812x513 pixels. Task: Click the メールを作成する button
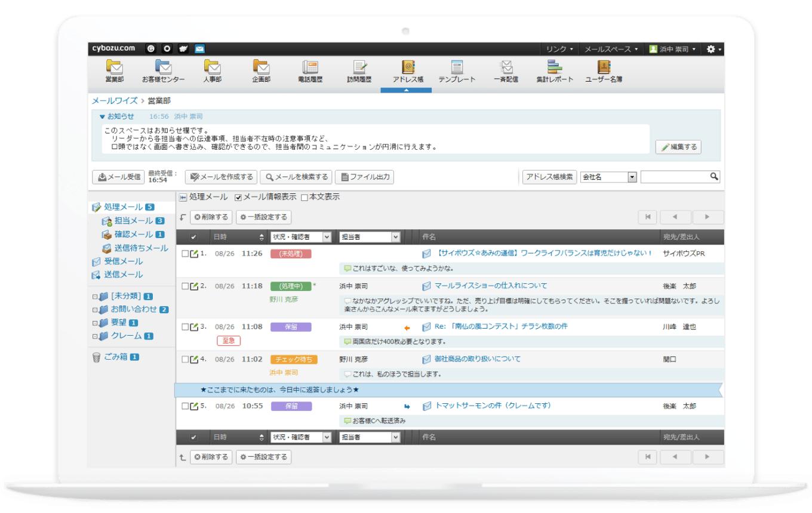pyautogui.click(x=221, y=177)
